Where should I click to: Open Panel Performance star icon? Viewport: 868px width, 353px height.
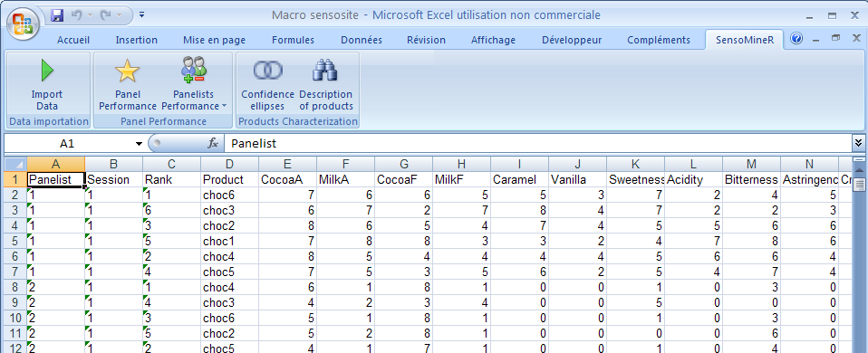(127, 71)
